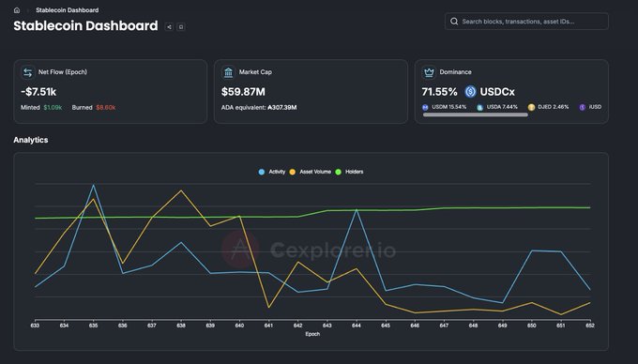
Task: Click epoch 633 on the x-axis
Action: coord(35,326)
